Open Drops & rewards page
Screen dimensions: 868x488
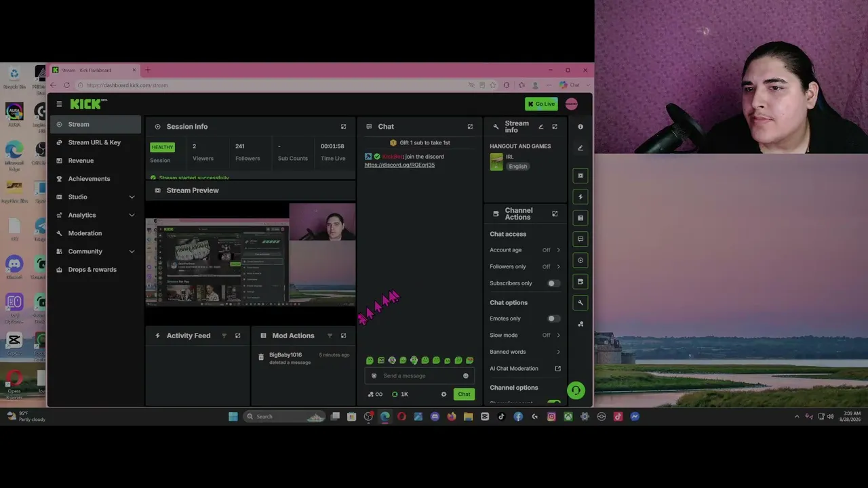point(96,270)
